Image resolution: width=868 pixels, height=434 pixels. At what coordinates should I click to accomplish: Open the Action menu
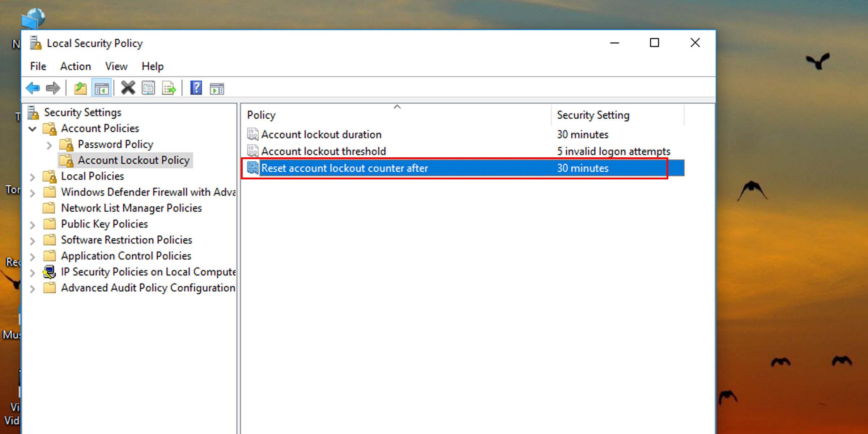coord(76,66)
